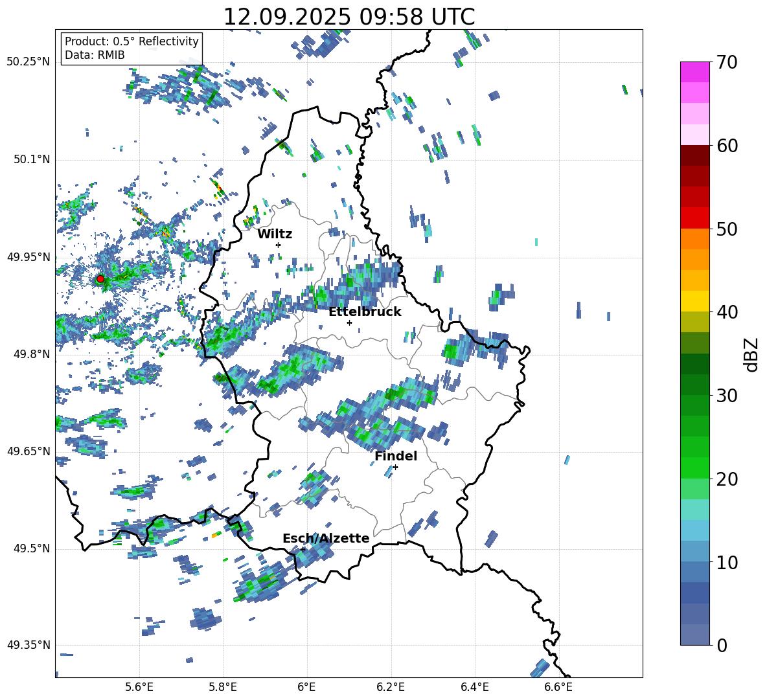Click the timestamp title 12.09.2025 09:58 UTC
This screenshot has height=700, width=767.
pos(349,16)
